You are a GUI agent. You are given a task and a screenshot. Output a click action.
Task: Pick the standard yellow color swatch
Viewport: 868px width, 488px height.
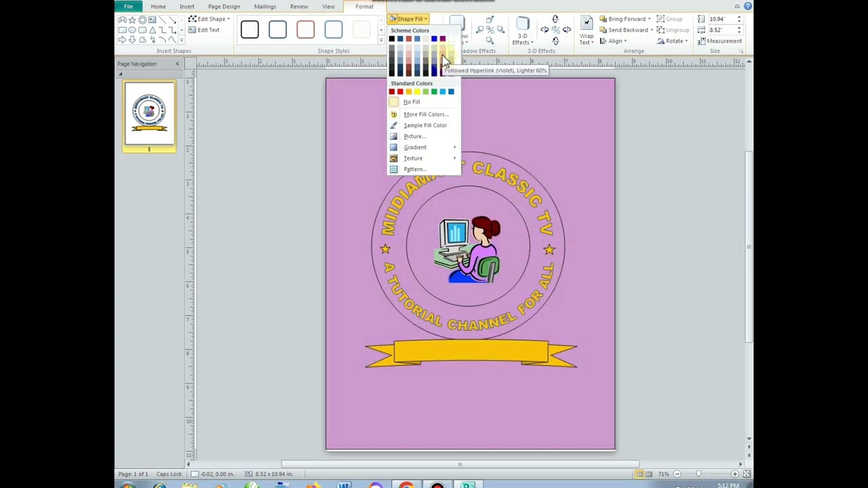417,91
